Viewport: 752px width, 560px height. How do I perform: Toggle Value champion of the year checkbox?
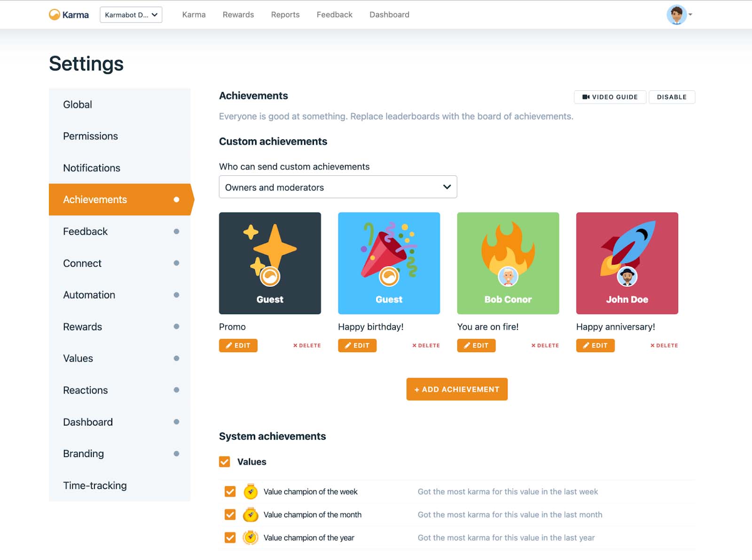coord(230,537)
